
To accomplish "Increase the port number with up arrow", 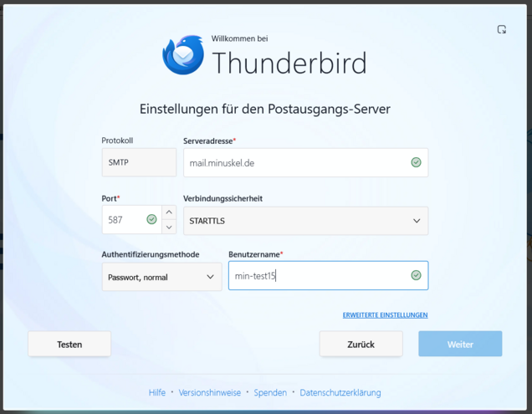I will (x=169, y=212).
